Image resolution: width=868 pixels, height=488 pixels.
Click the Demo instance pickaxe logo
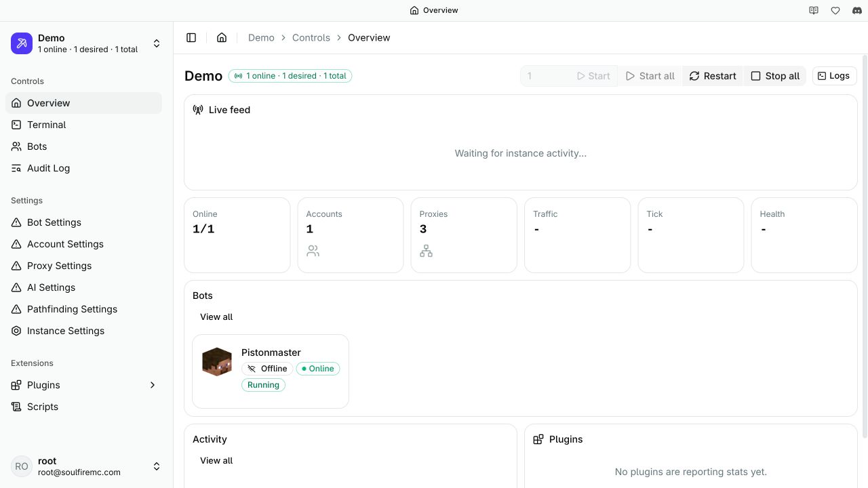[22, 43]
